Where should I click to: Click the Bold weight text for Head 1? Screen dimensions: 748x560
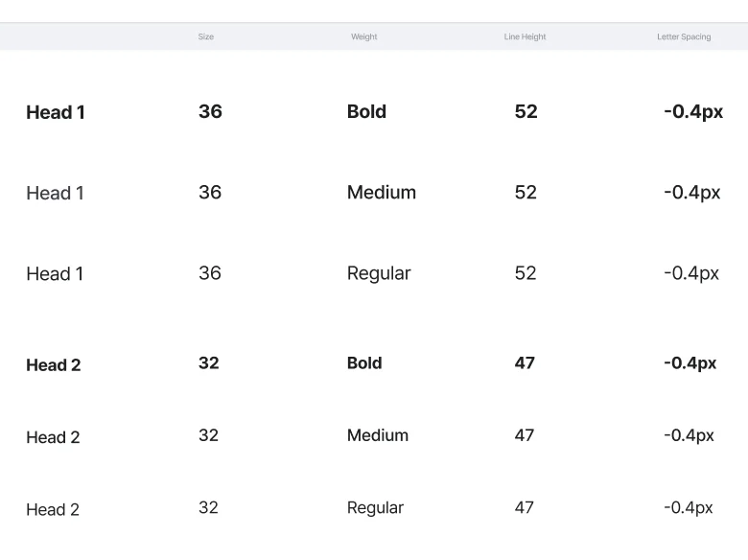pos(366,111)
